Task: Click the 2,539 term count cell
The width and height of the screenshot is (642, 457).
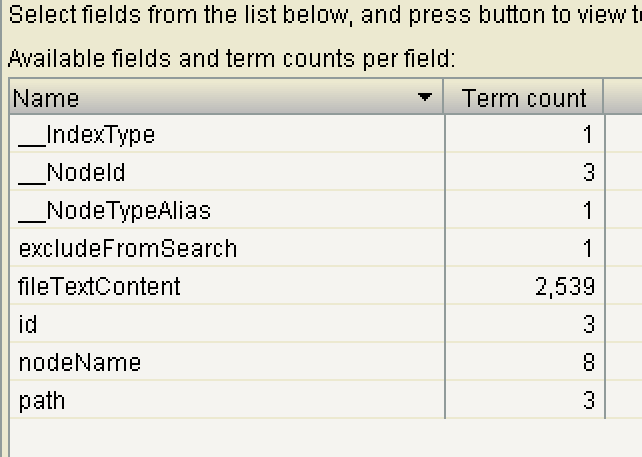Action: click(565, 287)
